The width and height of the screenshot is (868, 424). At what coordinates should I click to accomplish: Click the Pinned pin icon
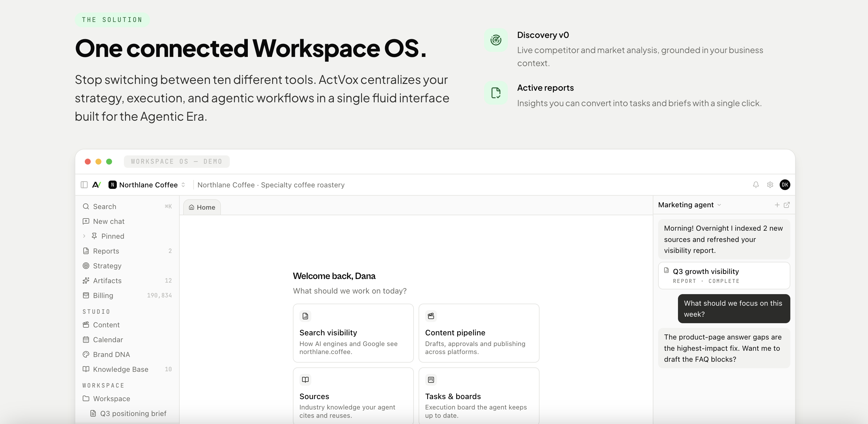[x=94, y=236]
